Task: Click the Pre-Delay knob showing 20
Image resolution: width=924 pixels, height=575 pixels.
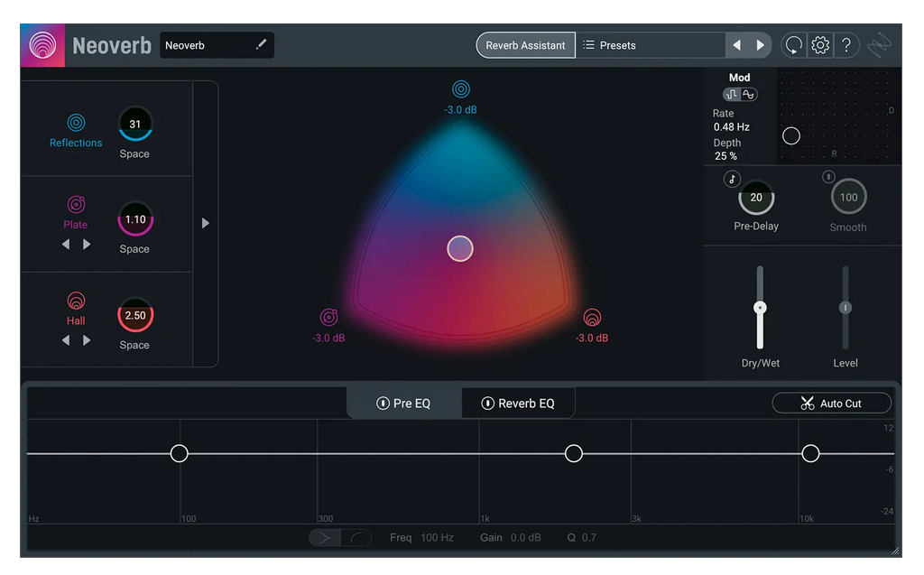Action: pyautogui.click(x=756, y=198)
